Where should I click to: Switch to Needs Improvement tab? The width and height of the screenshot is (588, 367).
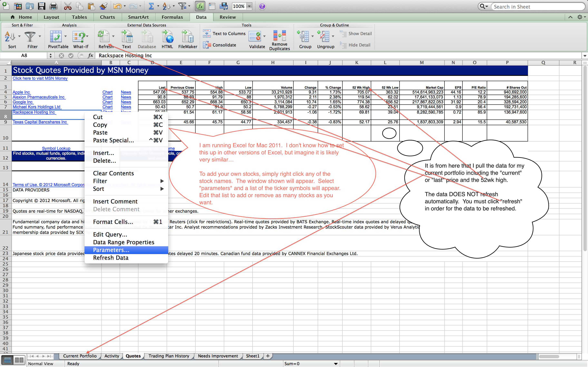(x=218, y=356)
